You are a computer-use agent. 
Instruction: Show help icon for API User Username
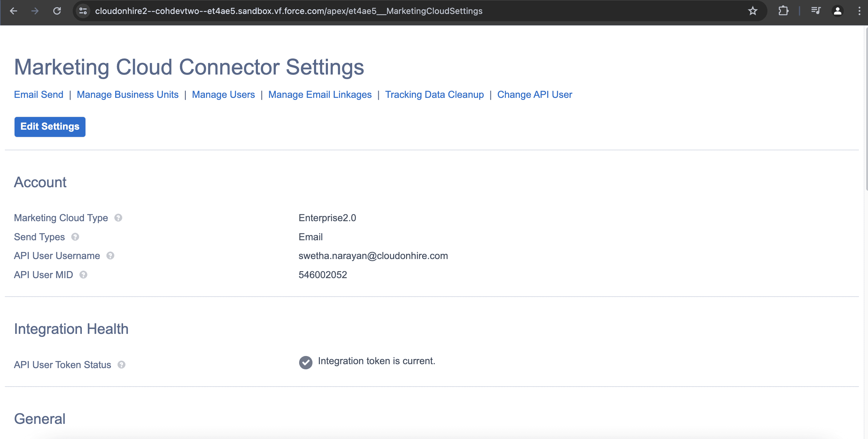pos(110,256)
